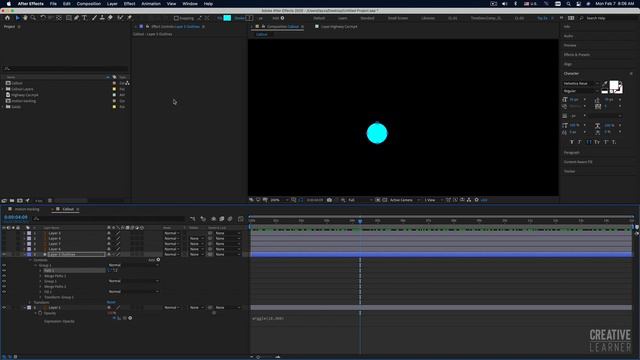Viewport: 640px width, 360px height.
Task: Toggle visibility of bottom Layer 1
Action: click(x=4, y=308)
